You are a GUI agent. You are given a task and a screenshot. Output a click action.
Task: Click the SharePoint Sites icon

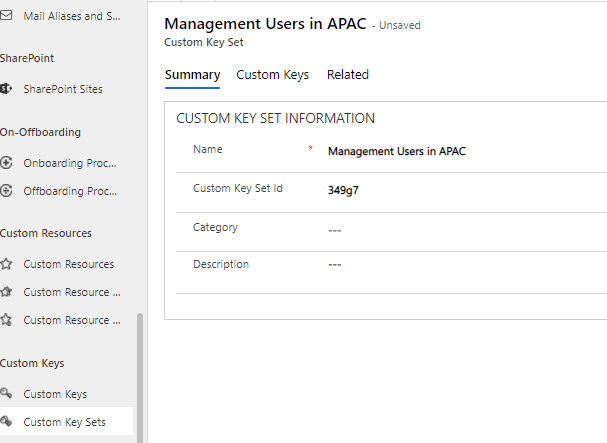click(7, 89)
